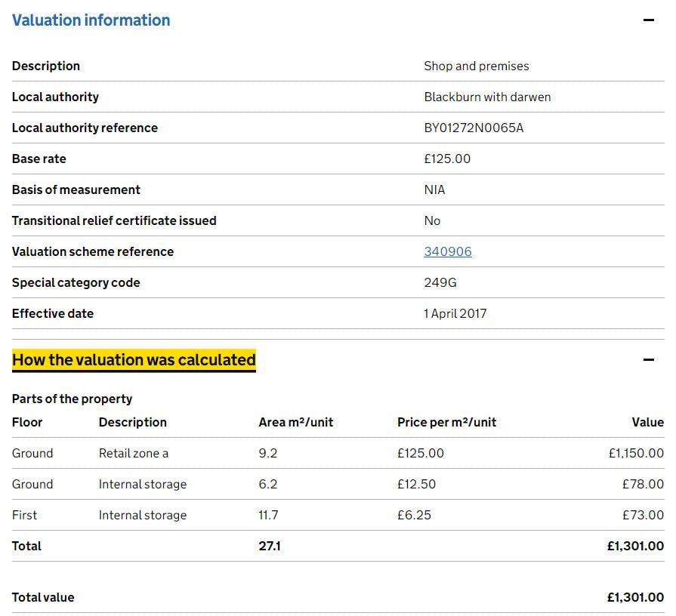Image resolution: width=676 pixels, height=616 pixels.
Task: Click minus icon beside How the valuation was calculated
Action: tap(648, 360)
